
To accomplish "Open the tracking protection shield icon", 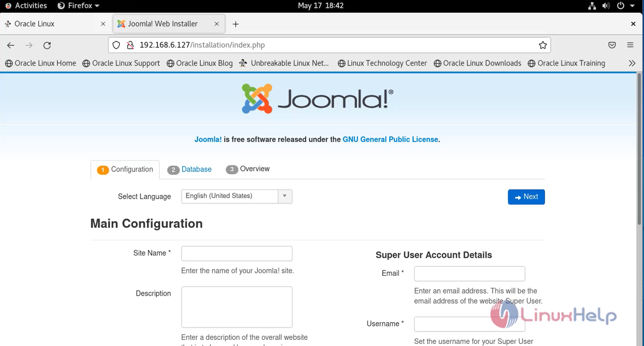I will click(x=116, y=45).
